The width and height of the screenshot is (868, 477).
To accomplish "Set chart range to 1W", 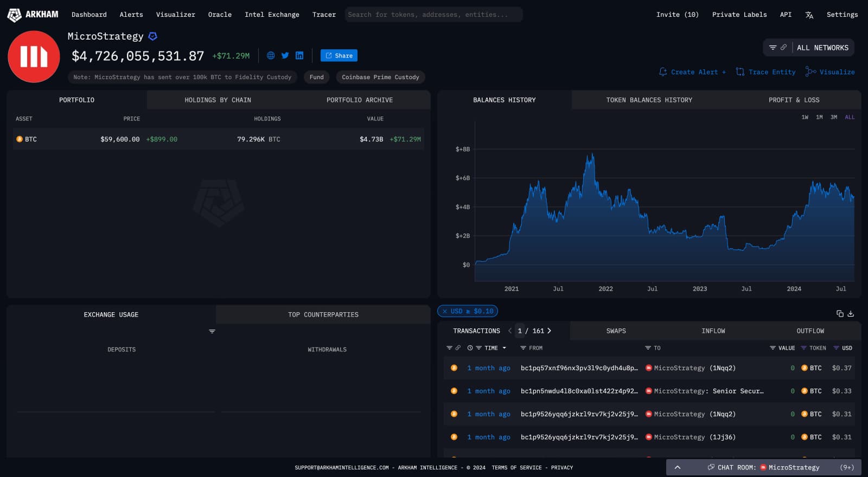I will point(805,117).
